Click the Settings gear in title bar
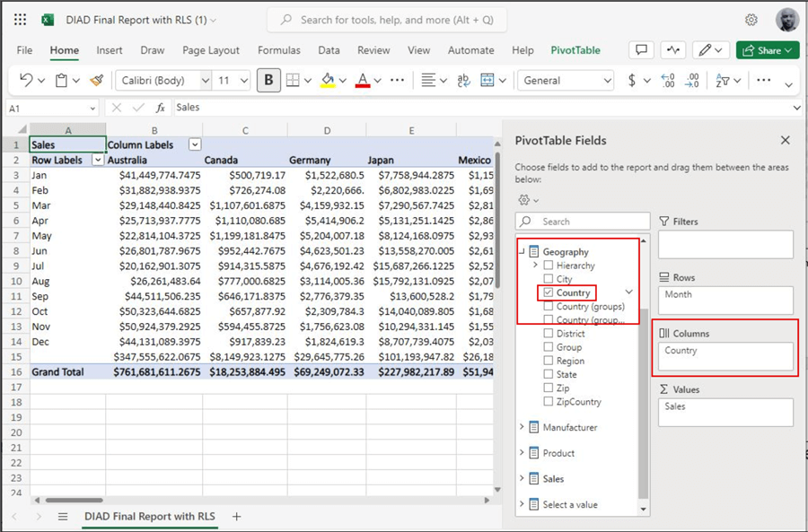Viewport: 808px width, 532px height. click(x=751, y=20)
